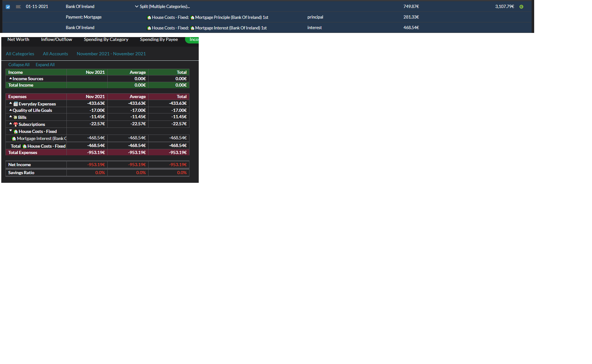592x364 pixels.
Task: Switch to the Inflow/Outflow tab
Action: 57,39
